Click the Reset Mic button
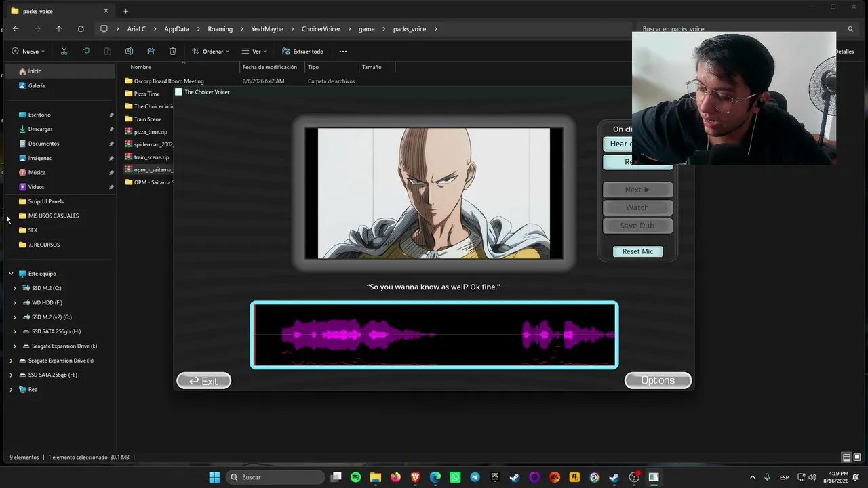Screen dimensions: 868x488 (x=637, y=251)
